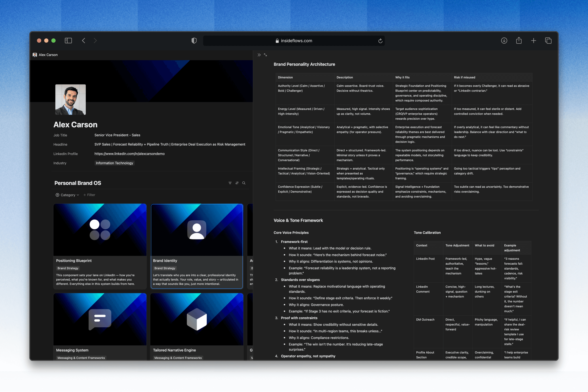
Task: Expand side panel to full page
Action: [x=266, y=55]
